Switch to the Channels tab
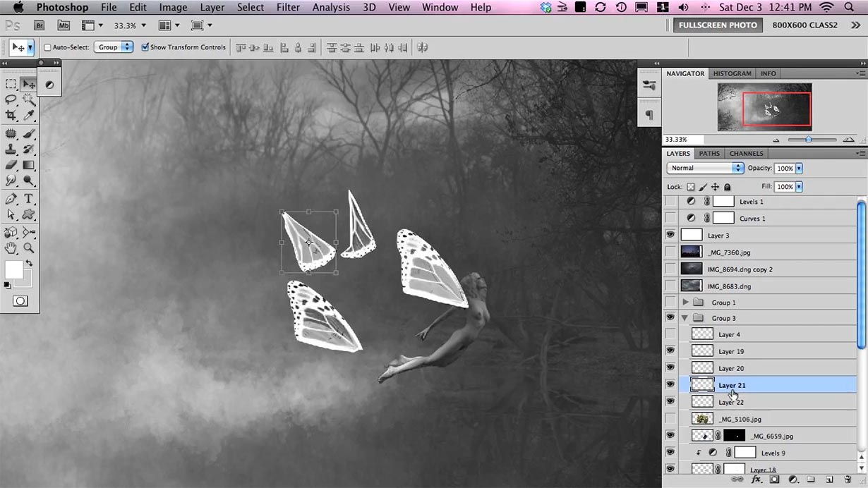This screenshot has width=868, height=488. tap(746, 153)
